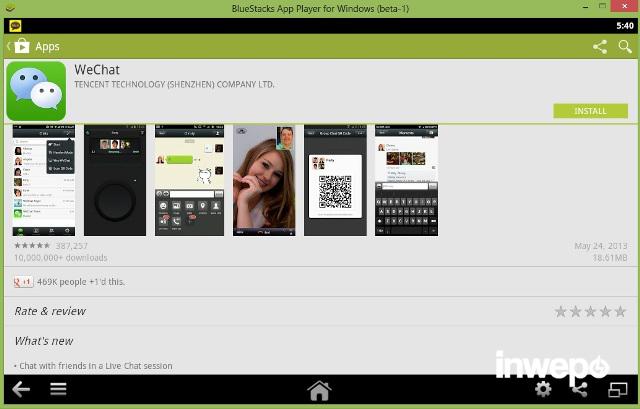Go back using Apps header label
The width and height of the screenshot is (640, 409).
pos(47,47)
